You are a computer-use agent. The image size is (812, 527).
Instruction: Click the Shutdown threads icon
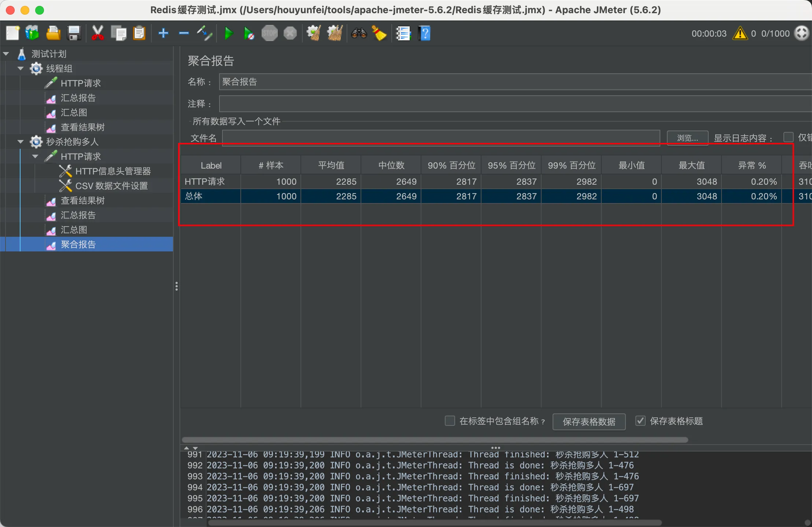[290, 33]
